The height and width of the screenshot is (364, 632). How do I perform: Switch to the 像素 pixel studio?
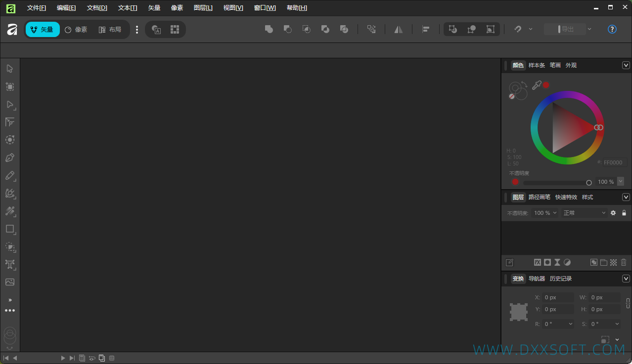(x=76, y=29)
